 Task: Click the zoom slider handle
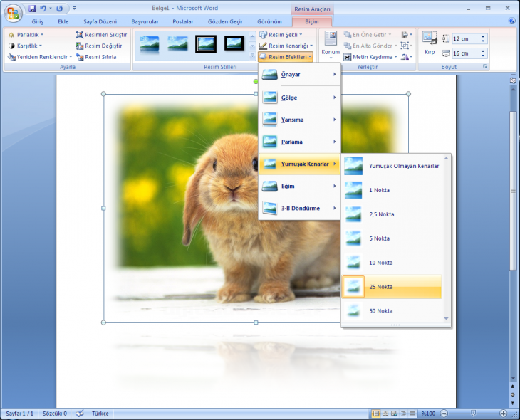pyautogui.click(x=473, y=414)
